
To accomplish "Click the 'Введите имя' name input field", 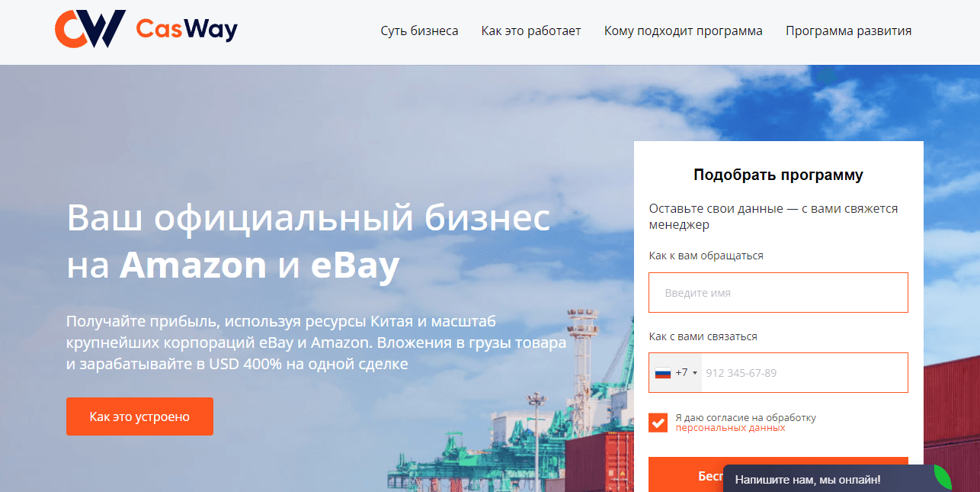I will pos(777,292).
